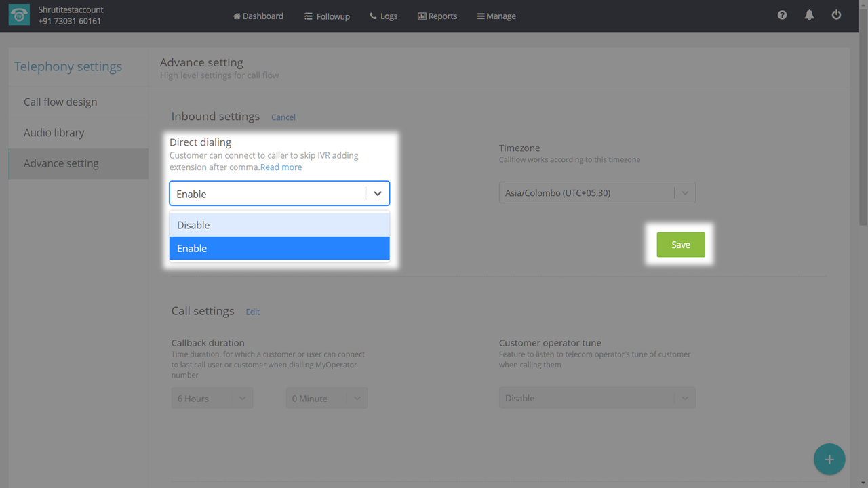Open Followup from the top navigation
Screen dimensions: 868x488
pyautogui.click(x=327, y=16)
